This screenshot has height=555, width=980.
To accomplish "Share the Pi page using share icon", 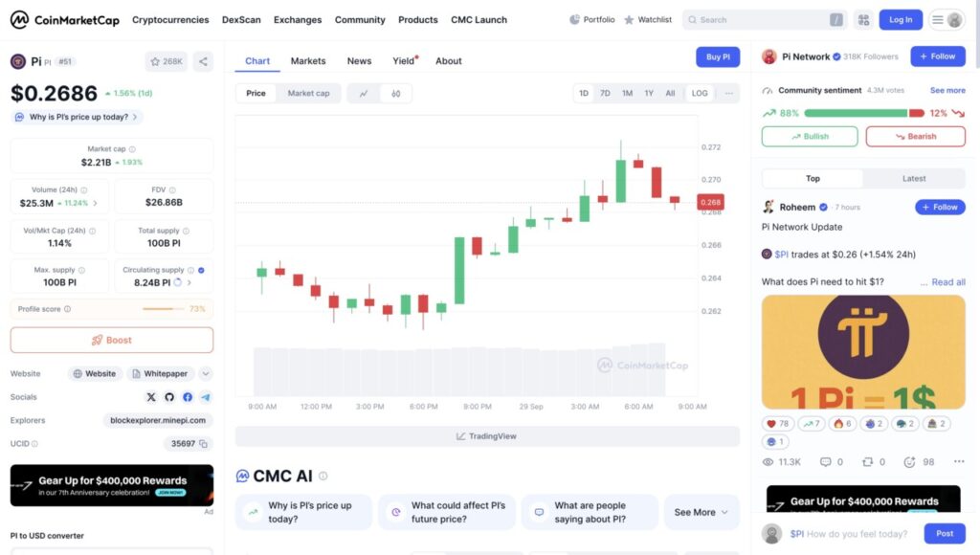I will 203,60.
